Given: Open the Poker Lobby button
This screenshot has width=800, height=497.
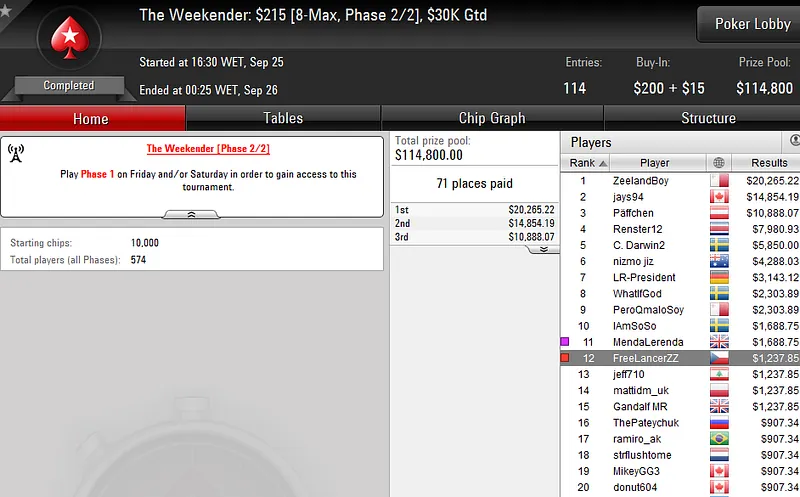Looking at the screenshot, I should point(751,24).
